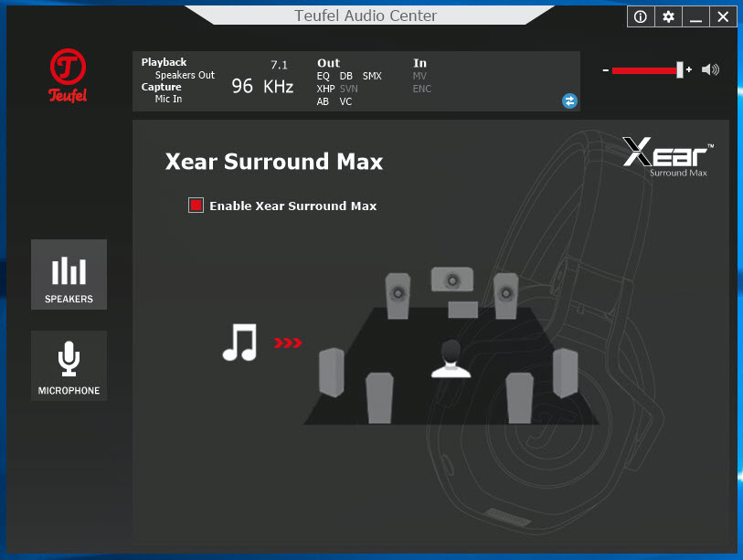The width and height of the screenshot is (743, 560).
Task: Select the SMX output indicator
Action: pyautogui.click(x=372, y=76)
